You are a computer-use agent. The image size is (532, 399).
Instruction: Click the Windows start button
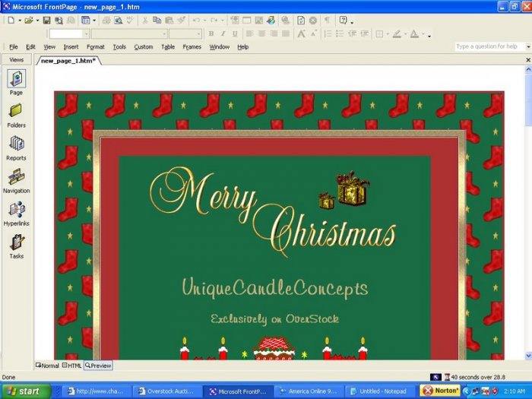[x=25, y=391]
